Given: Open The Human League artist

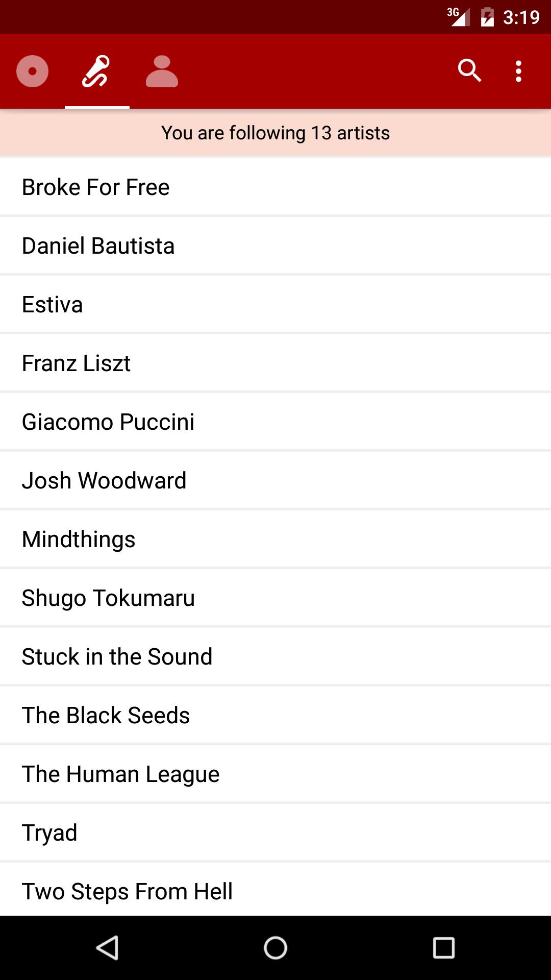Looking at the screenshot, I should click(275, 774).
